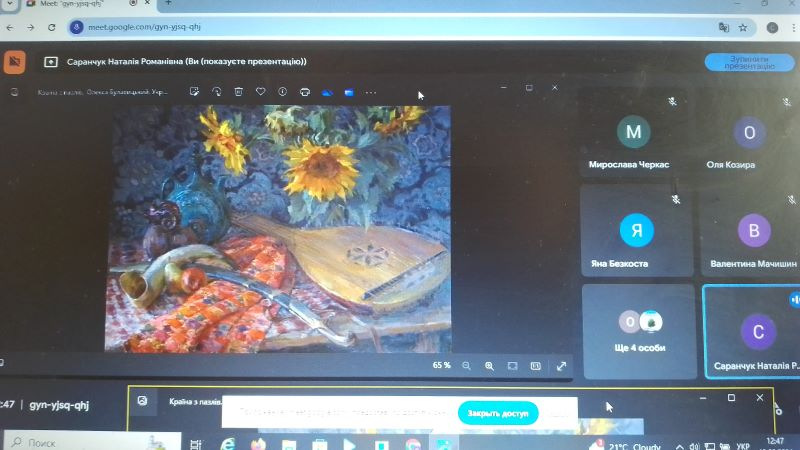
Task: Bookmark this page with the star
Action: pyautogui.click(x=743, y=28)
